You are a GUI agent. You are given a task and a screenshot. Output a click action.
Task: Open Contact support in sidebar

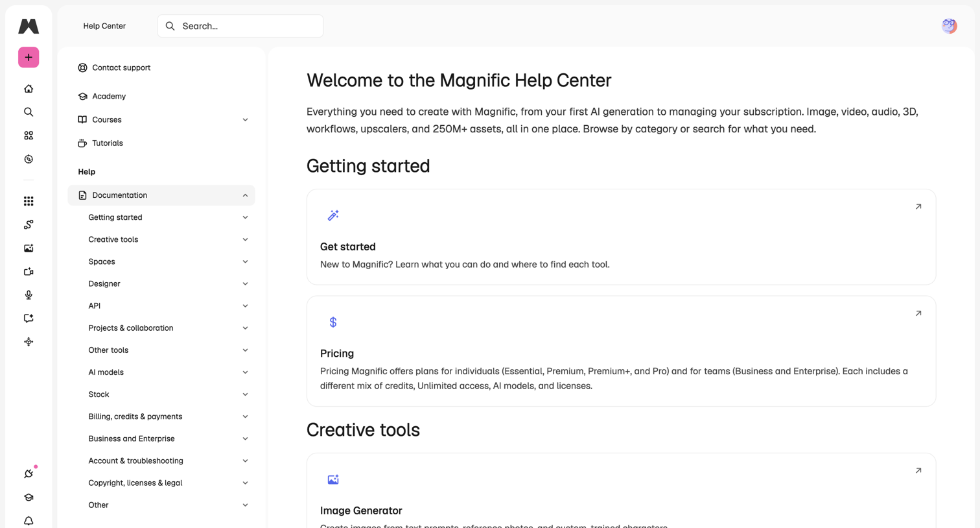click(161, 67)
